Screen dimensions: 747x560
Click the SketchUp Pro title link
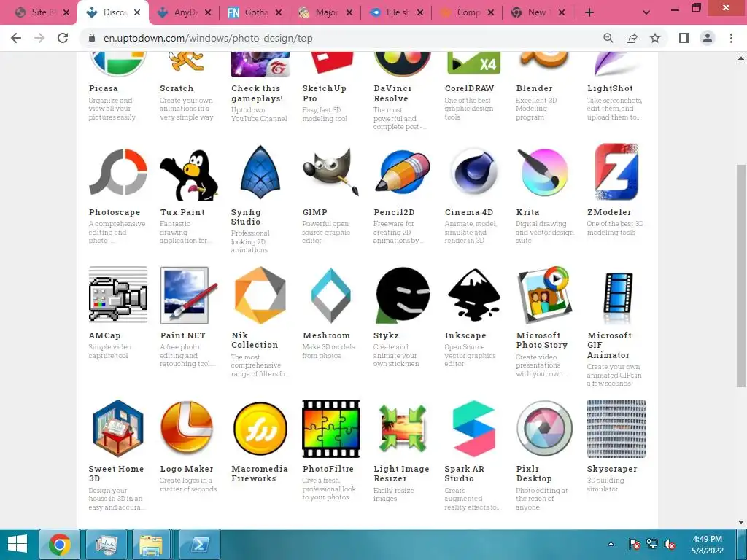(325, 93)
